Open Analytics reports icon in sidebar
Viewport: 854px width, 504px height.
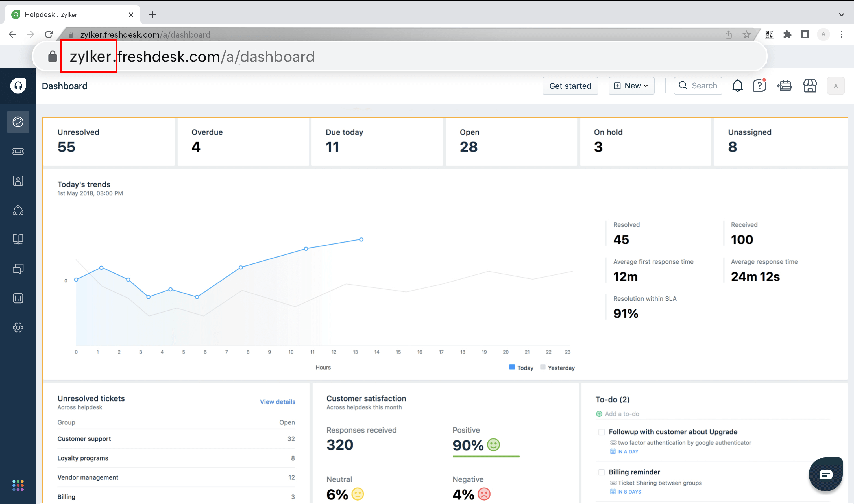click(18, 298)
